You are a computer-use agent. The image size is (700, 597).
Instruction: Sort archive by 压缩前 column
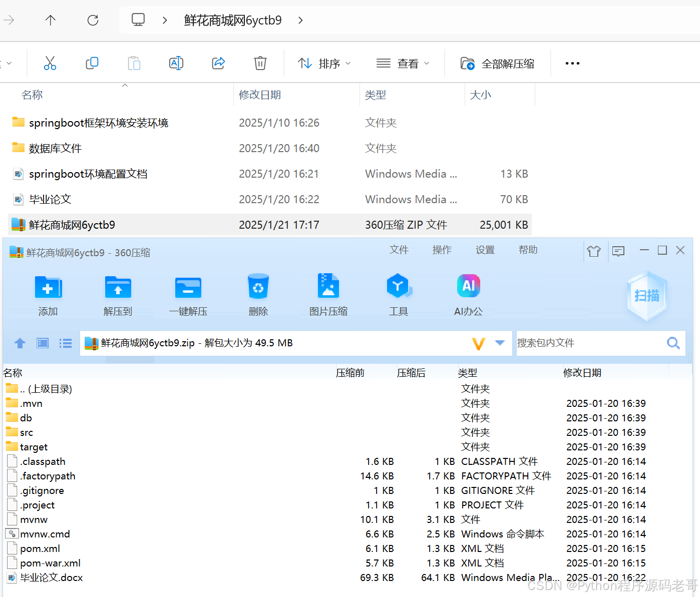point(350,373)
